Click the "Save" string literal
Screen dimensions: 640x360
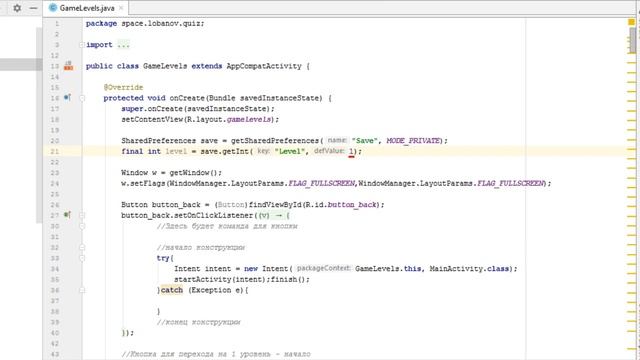(x=364, y=141)
